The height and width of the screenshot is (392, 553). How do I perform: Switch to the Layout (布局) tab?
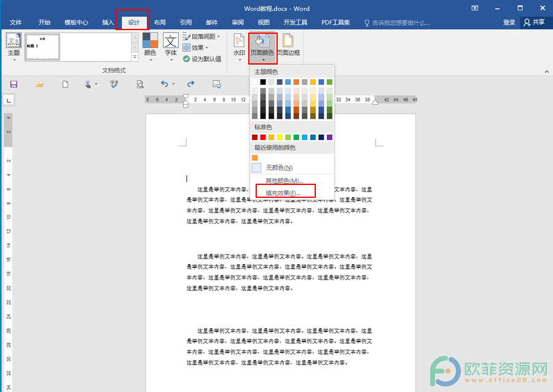tap(160, 23)
